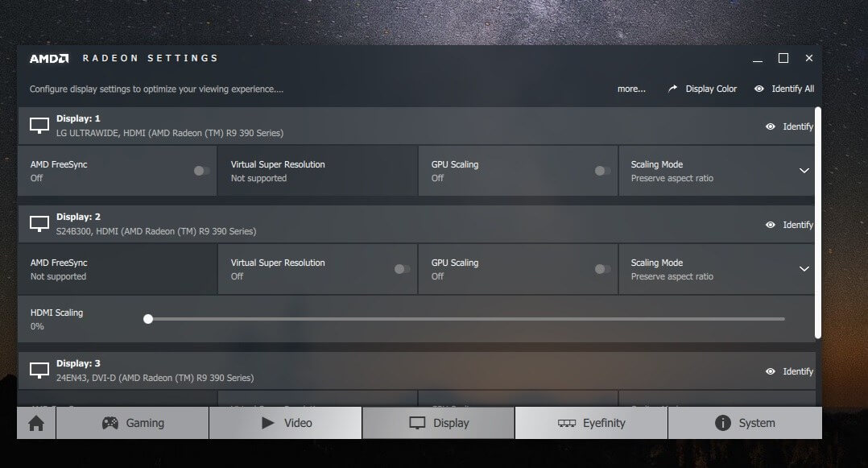The height and width of the screenshot is (468, 868).
Task: Click Identify All button text
Action: coord(792,89)
